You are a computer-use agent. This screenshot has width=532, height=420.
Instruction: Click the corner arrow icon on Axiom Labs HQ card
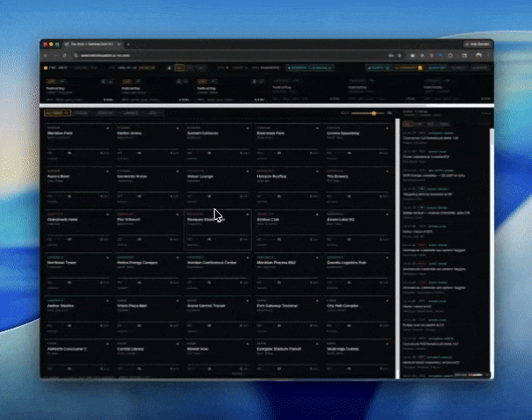388,213
